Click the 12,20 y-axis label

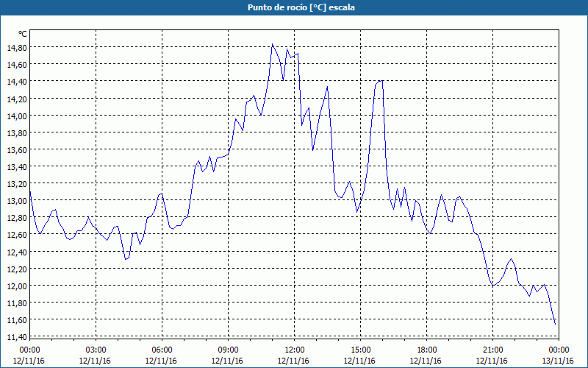16,269
